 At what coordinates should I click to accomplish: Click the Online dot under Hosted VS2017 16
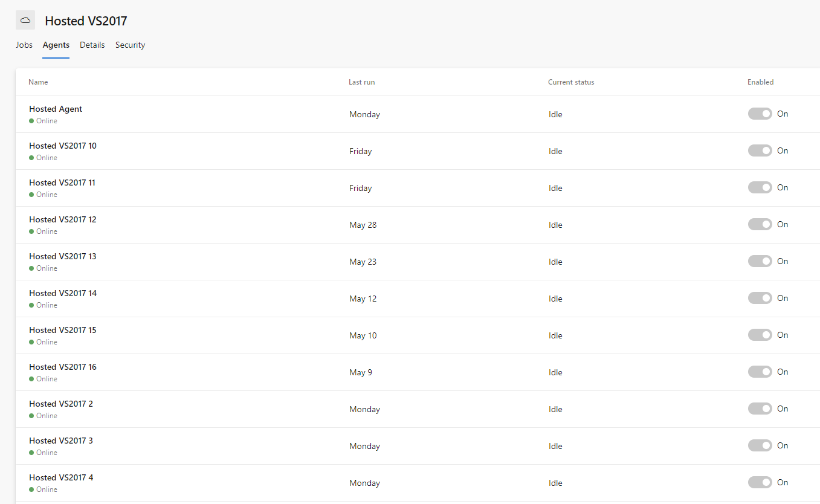coord(30,378)
